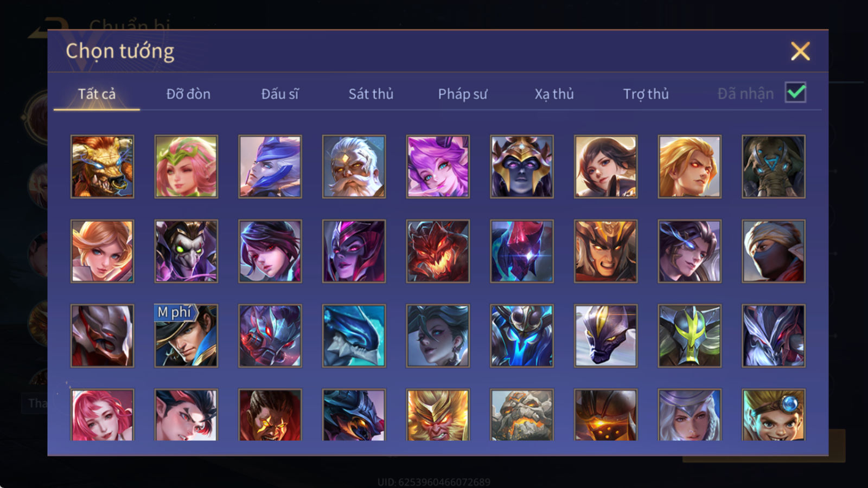Filter heroes by 'Xạ thủ' tab
Viewport: 868px width, 488px height.
point(554,94)
